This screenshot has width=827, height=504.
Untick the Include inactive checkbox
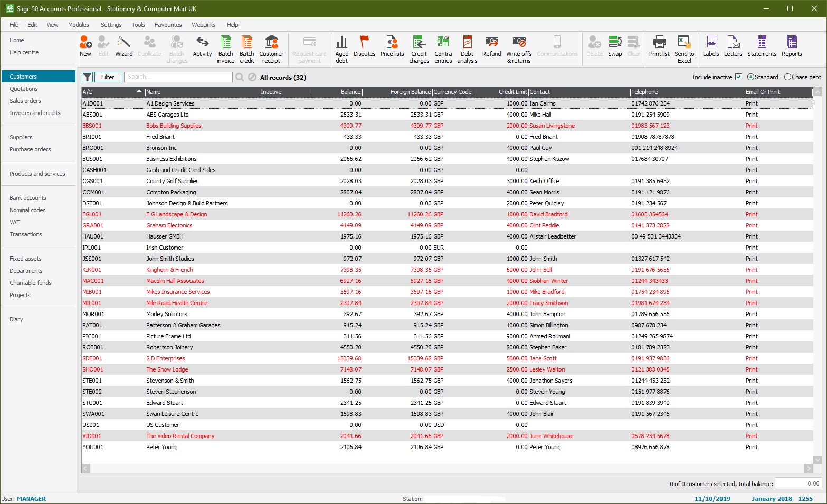tap(738, 77)
